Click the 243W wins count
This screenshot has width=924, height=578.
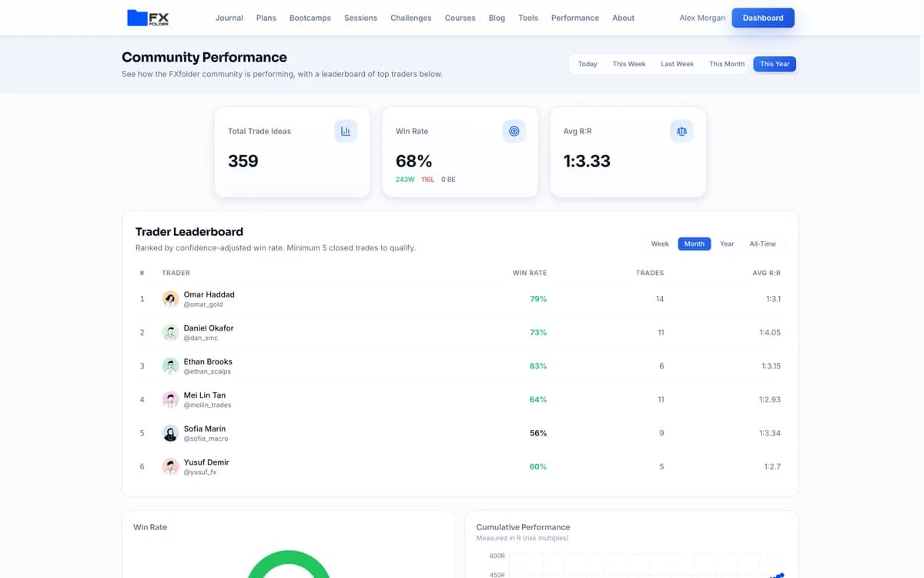405,180
